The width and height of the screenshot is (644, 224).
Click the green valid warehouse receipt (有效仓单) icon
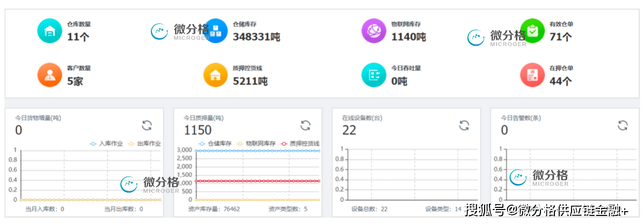[533, 31]
